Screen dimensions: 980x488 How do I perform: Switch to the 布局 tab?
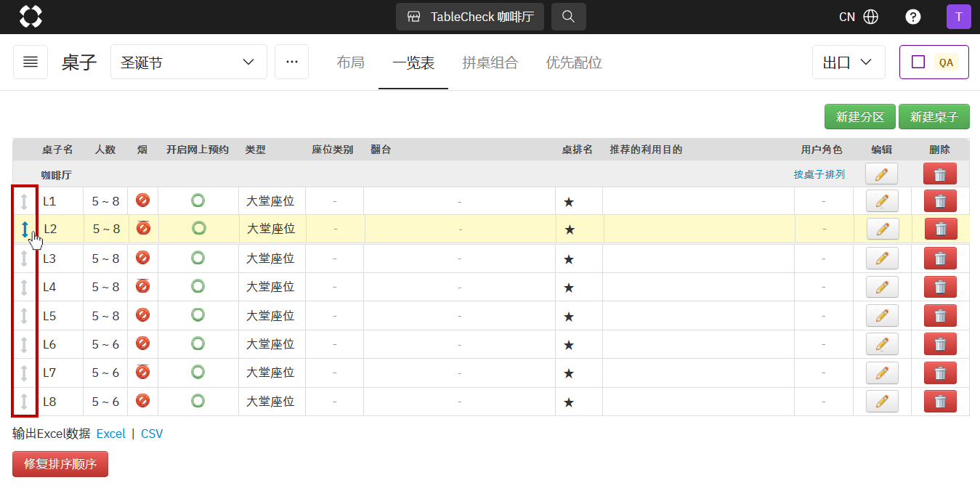(x=350, y=62)
